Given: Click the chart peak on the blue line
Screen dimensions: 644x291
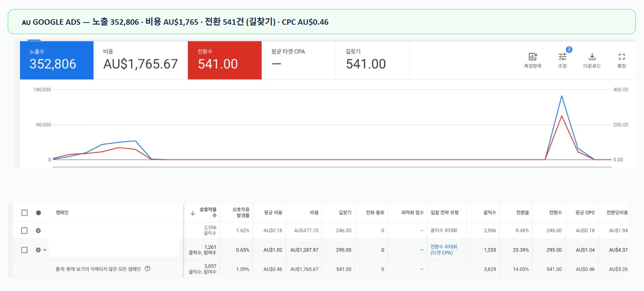Looking at the screenshot, I should [x=562, y=96].
